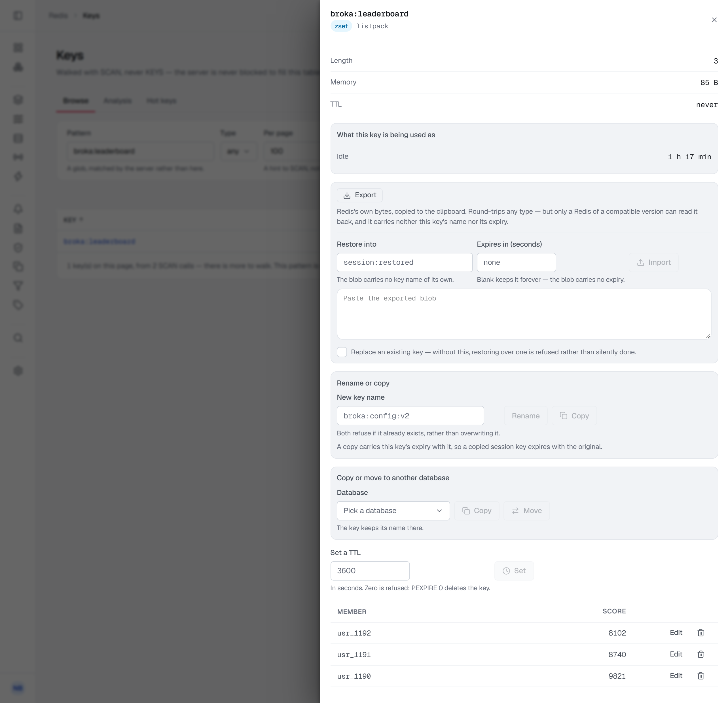This screenshot has height=703, width=728.
Task: Click the Paste the exported blob textarea
Action: tap(524, 314)
